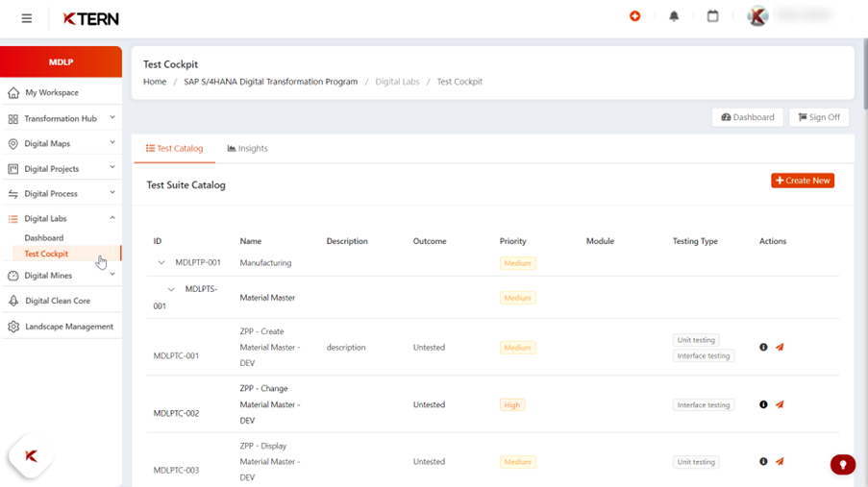This screenshot has width=868, height=487.
Task: Collapse the MDLPTP-001 Manufacturing row
Action: [x=161, y=263]
